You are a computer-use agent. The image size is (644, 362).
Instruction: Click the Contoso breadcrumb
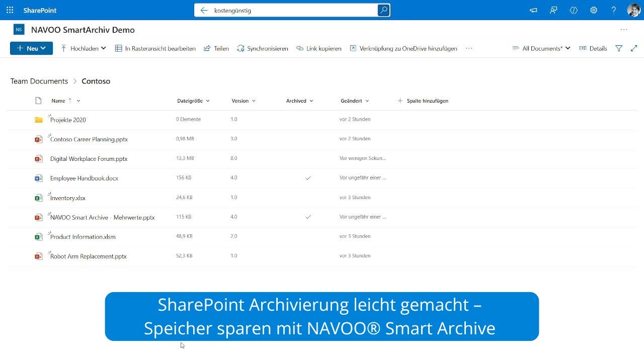pos(96,81)
